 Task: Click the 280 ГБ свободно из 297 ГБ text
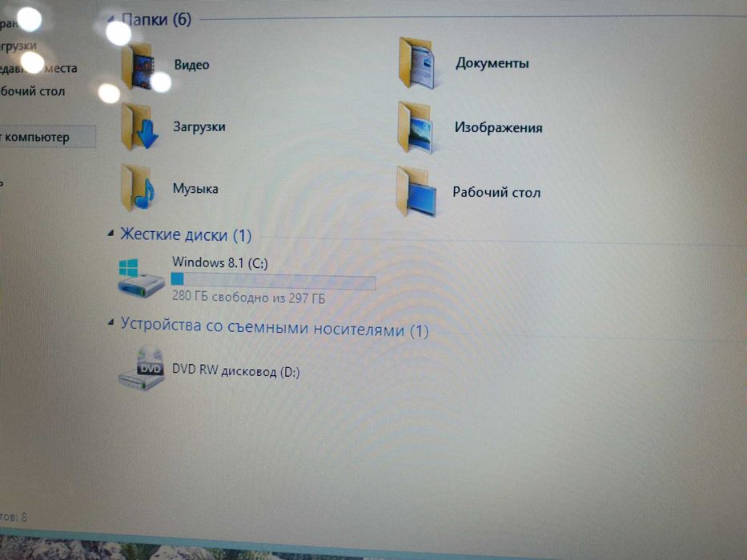coord(249,298)
